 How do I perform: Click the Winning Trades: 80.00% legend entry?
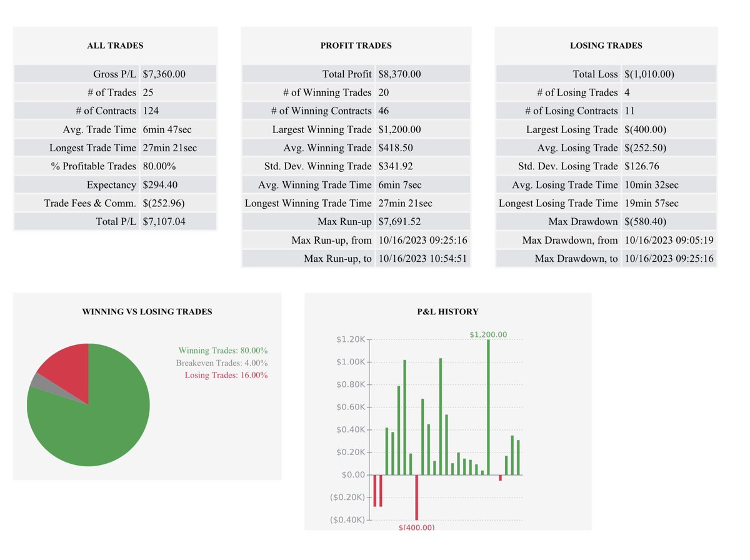click(222, 351)
